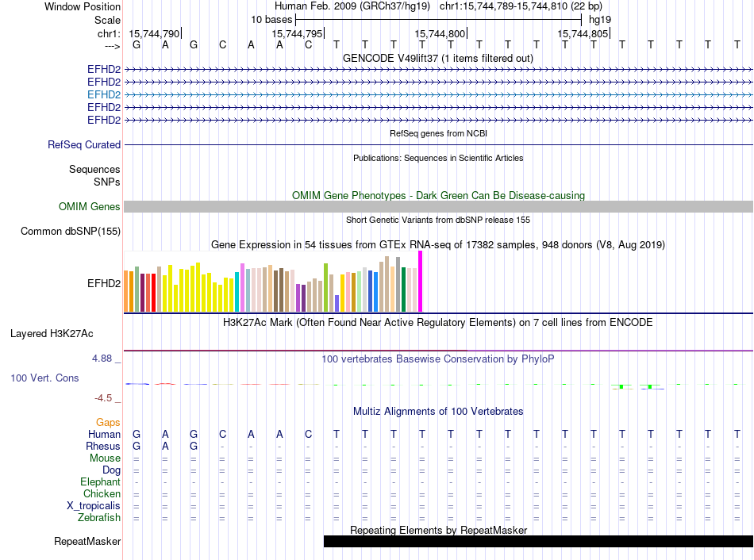Screen dimensions: 754x560
Task: Click the RepeatMasker track label
Action: 87,543
